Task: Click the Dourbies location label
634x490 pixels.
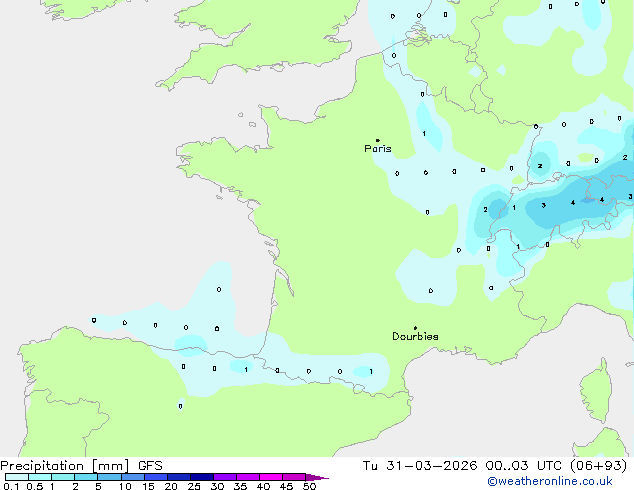Action: coord(415,336)
